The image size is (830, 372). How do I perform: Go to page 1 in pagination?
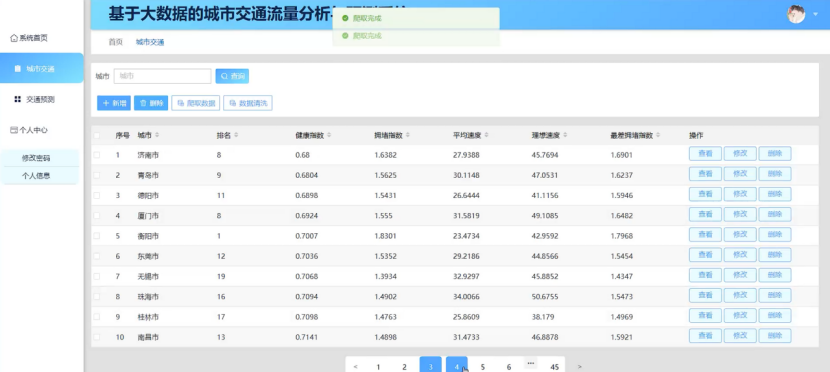pyautogui.click(x=378, y=366)
